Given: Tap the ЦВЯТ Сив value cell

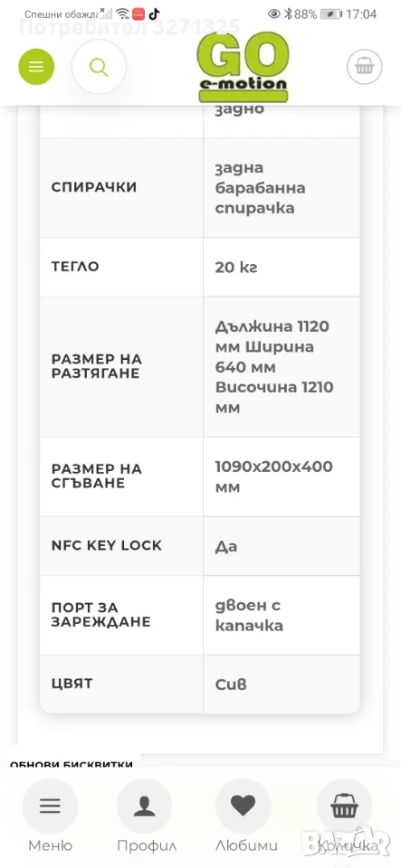Looking at the screenshot, I should point(282,684).
